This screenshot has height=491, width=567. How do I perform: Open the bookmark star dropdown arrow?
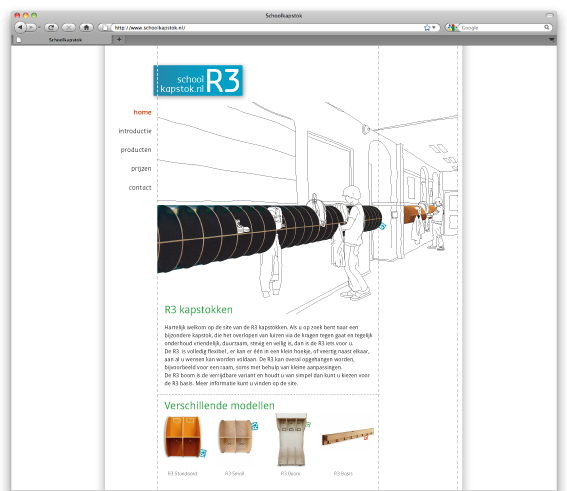coord(434,27)
